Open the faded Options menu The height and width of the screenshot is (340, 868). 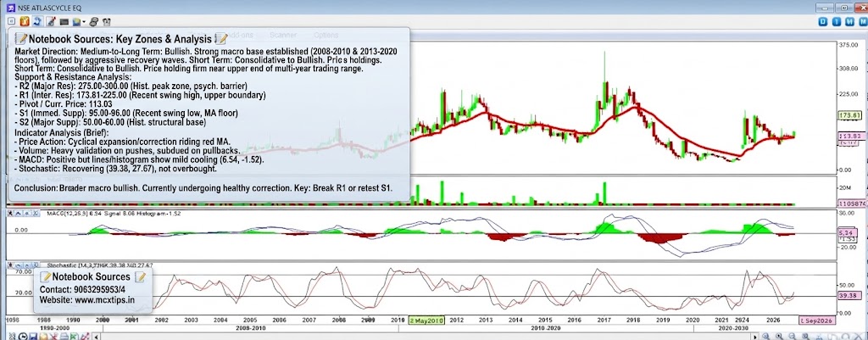point(325,35)
